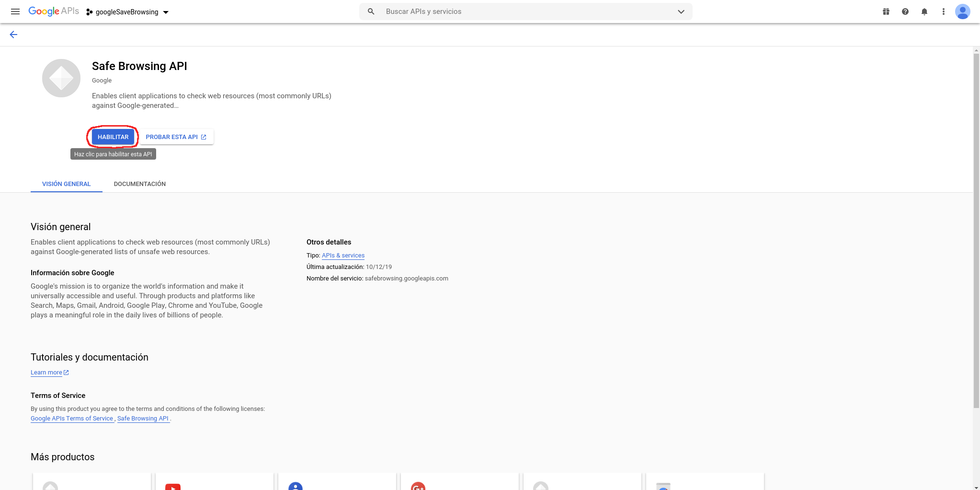Open the help question mark icon
Screen dimensions: 980x490
905,12
